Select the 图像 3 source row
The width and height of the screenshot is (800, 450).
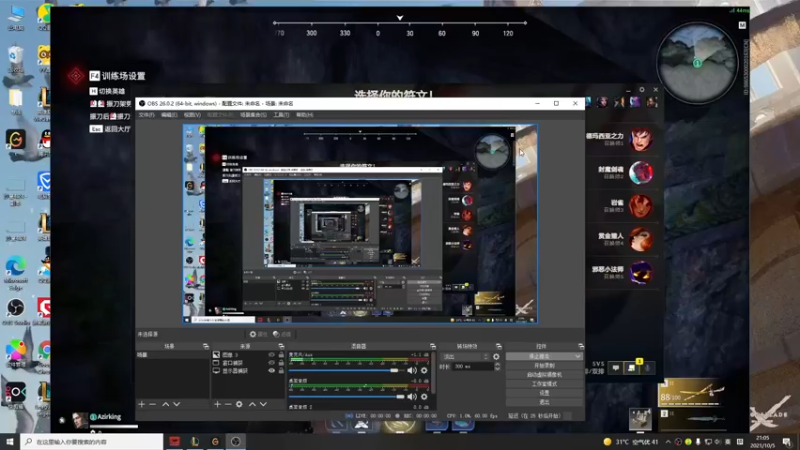[248, 355]
